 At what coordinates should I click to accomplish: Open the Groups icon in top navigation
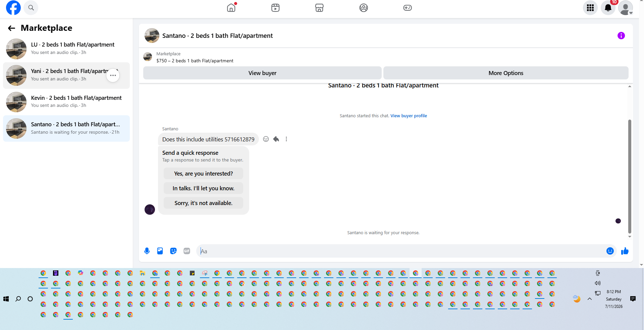[364, 8]
